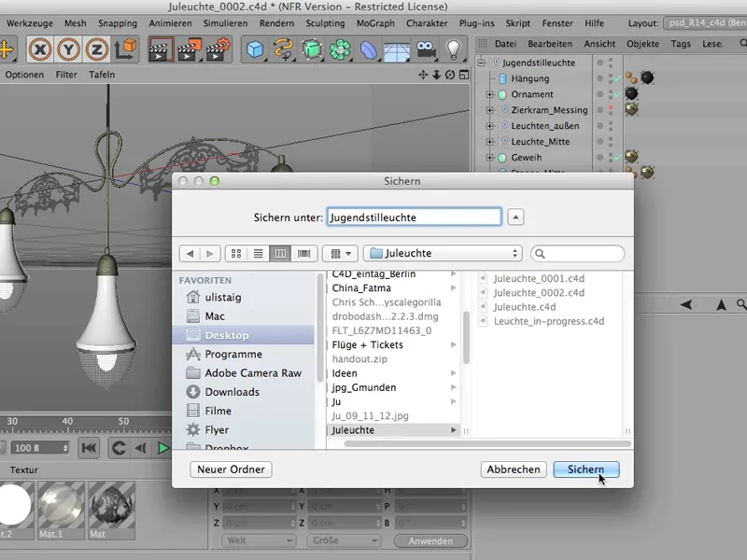
Task: Select the Hängung object in tree
Action: tap(529, 78)
